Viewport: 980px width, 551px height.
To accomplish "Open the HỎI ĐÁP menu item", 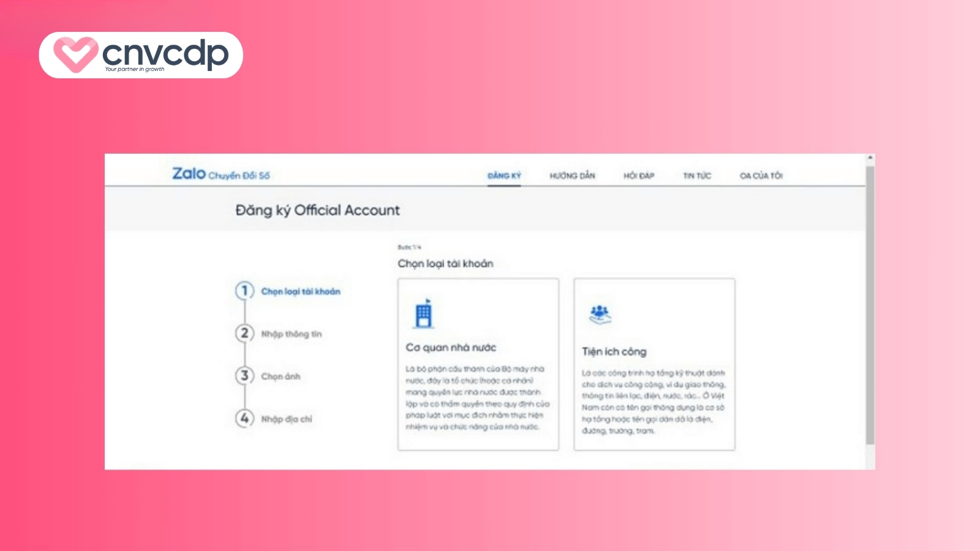I will point(639,176).
